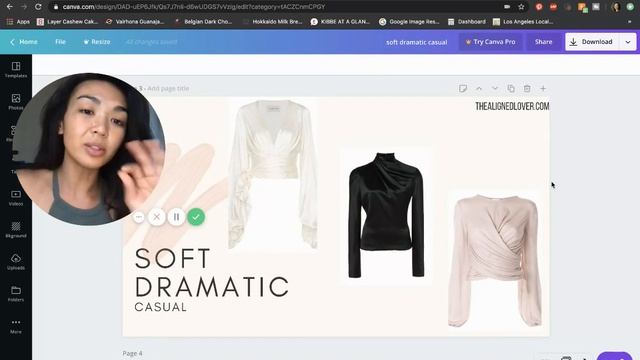Select the pink wrap blouse image

pyautogui.click(x=495, y=261)
